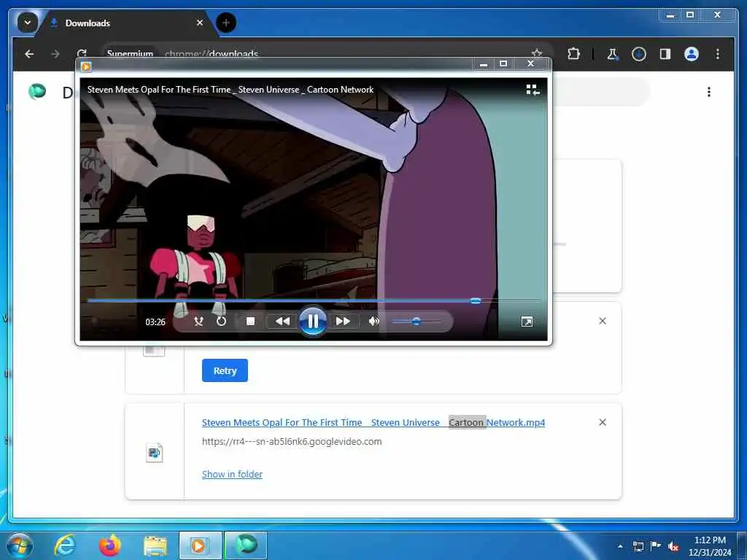The image size is (747, 560).
Task: Open the Extensions puzzle icon
Action: coord(573,54)
